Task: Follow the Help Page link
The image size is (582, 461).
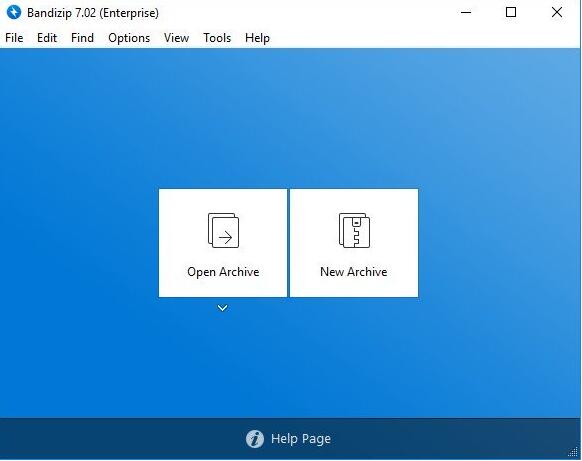Action: pos(301,439)
